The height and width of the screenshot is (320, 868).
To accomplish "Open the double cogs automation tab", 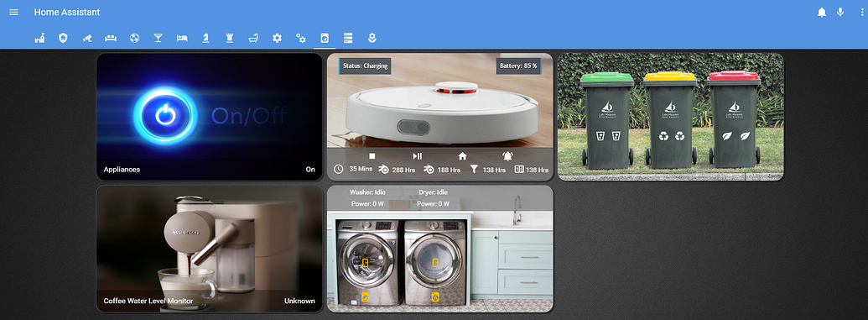I will 300,38.
